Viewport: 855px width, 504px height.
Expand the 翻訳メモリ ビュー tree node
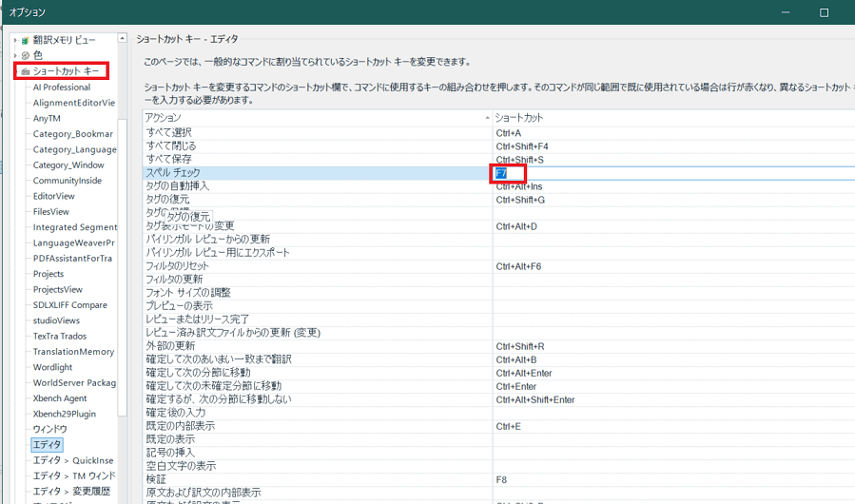click(x=14, y=40)
